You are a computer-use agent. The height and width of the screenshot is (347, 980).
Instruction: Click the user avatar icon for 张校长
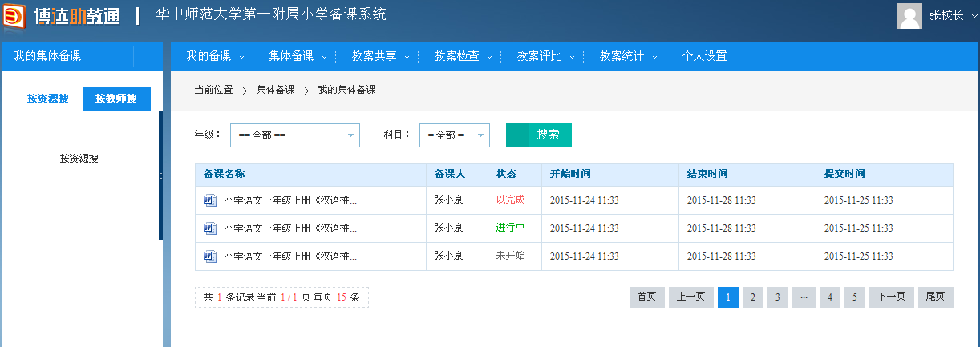coord(909,16)
